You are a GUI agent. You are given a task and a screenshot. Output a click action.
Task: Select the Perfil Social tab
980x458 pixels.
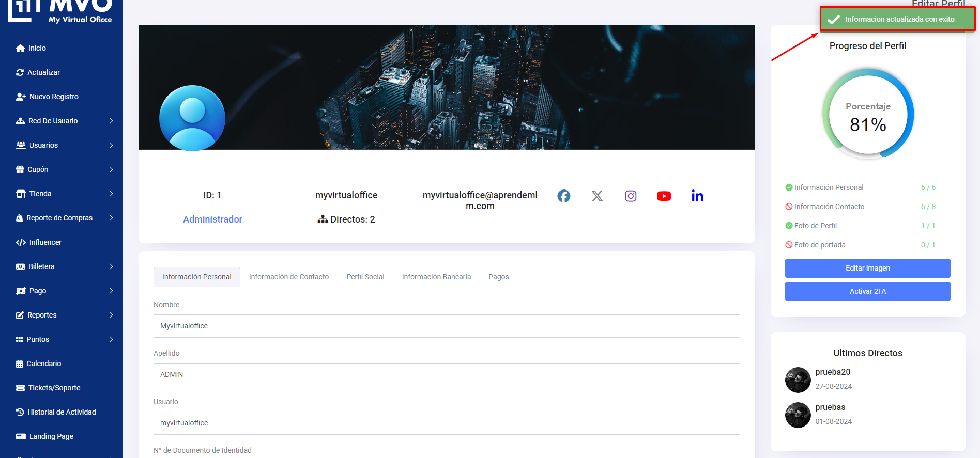365,277
